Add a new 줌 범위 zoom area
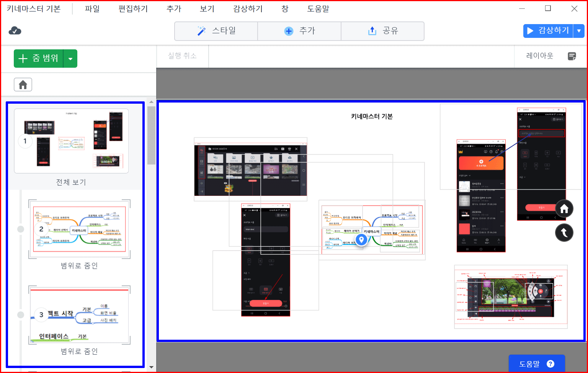This screenshot has width=588, height=373. pos(39,59)
